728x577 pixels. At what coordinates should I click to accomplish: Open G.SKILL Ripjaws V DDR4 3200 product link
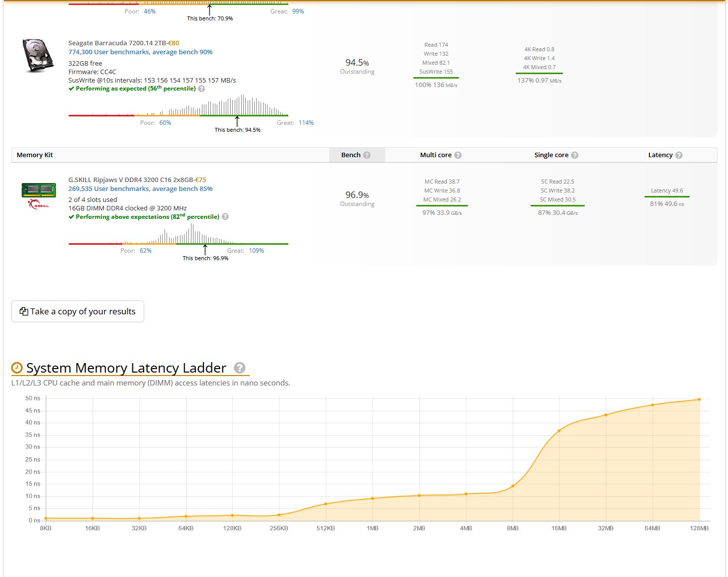click(131, 180)
